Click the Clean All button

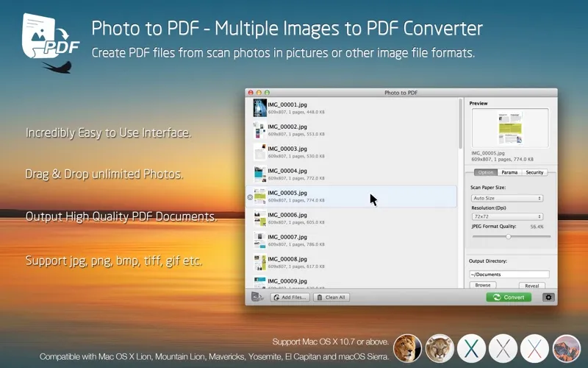pos(331,297)
